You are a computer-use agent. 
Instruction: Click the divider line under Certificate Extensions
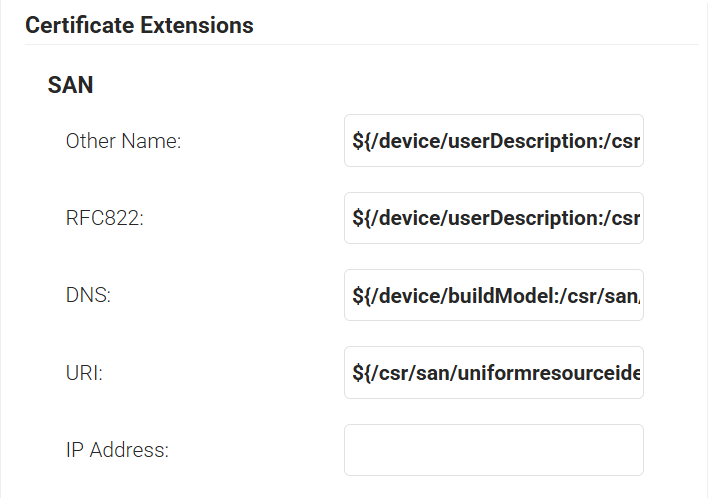(x=360, y=45)
